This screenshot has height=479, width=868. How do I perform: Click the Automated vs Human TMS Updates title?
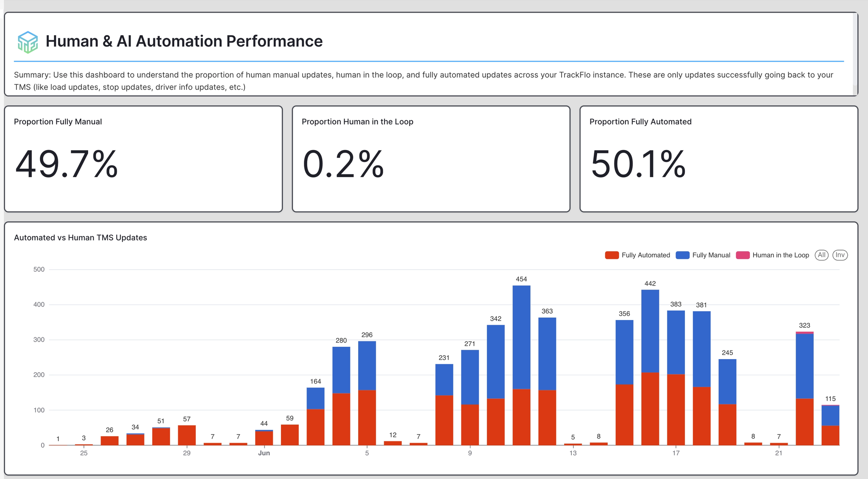click(x=81, y=238)
